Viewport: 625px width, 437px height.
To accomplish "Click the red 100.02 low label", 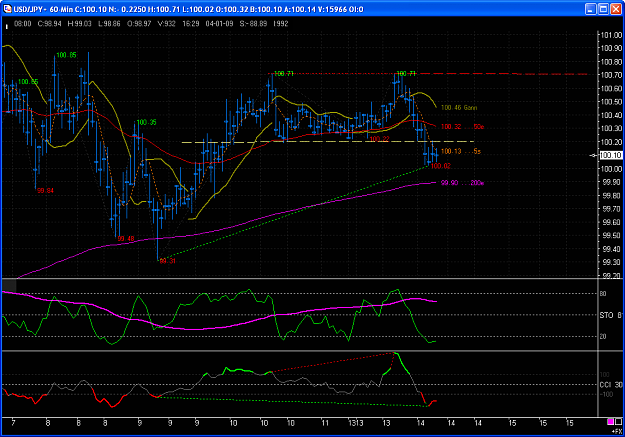I will (441, 166).
